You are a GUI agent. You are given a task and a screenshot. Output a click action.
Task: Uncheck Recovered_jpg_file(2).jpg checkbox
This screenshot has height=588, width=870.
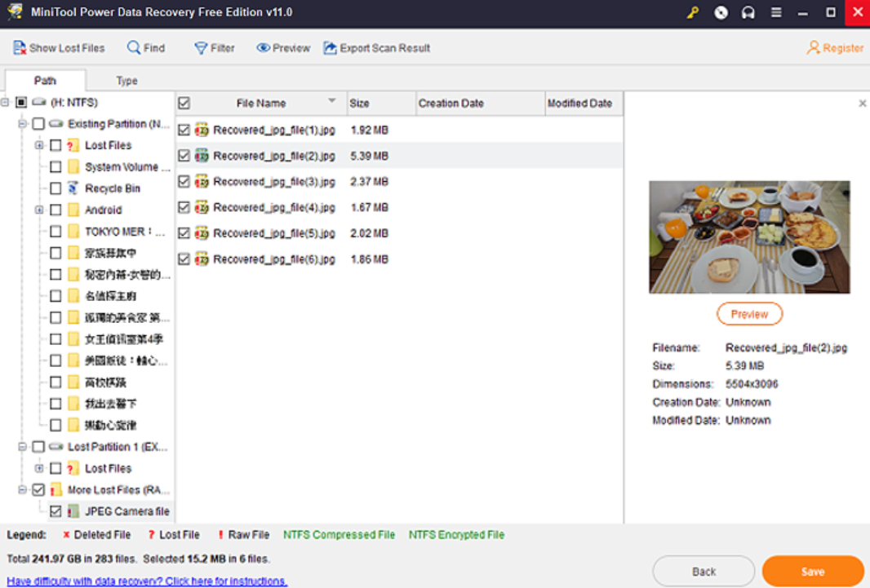tap(184, 156)
